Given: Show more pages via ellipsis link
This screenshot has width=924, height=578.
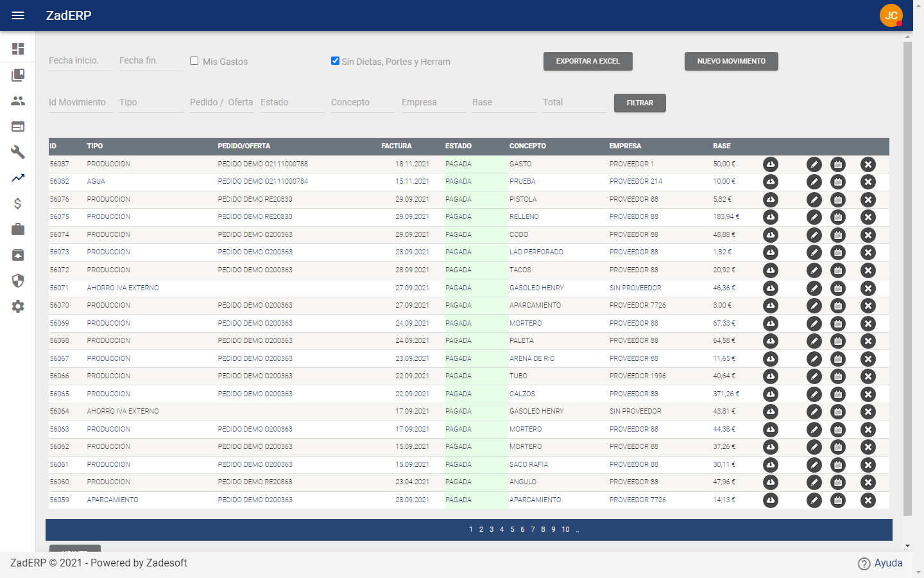Looking at the screenshot, I should tap(577, 530).
